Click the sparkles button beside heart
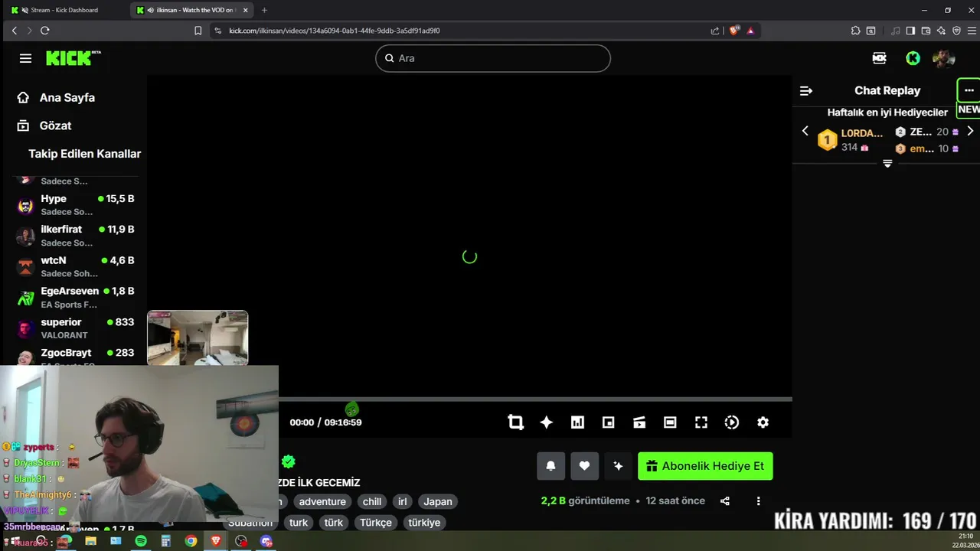This screenshot has height=551, width=980. coord(618,466)
